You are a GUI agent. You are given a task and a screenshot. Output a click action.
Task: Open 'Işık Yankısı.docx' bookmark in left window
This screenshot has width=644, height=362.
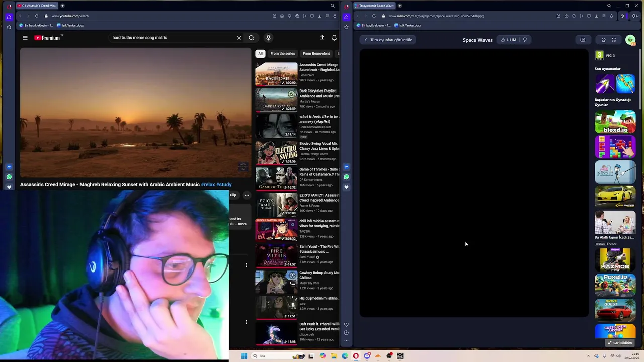[70, 25]
